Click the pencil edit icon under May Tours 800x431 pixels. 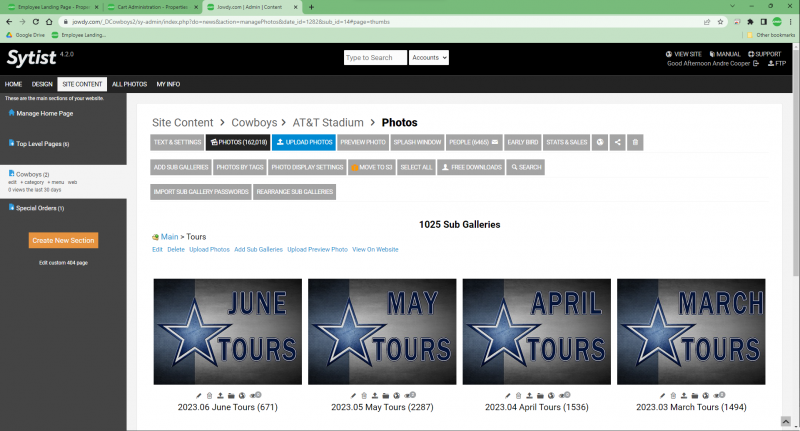click(x=353, y=395)
